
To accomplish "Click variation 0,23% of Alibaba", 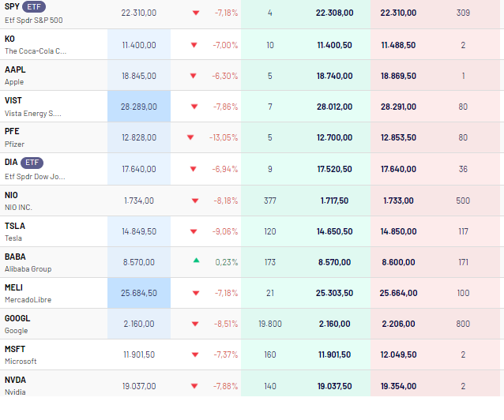I will [x=227, y=262].
